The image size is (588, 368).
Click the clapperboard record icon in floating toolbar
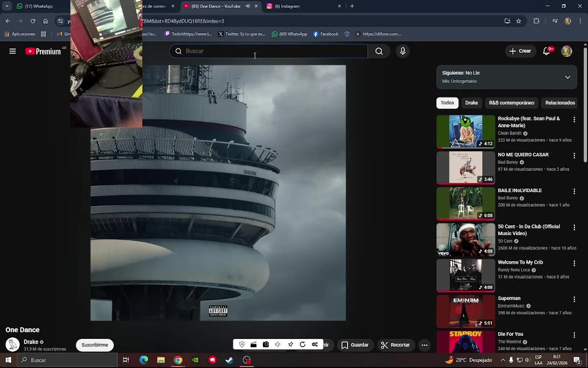pos(254,344)
